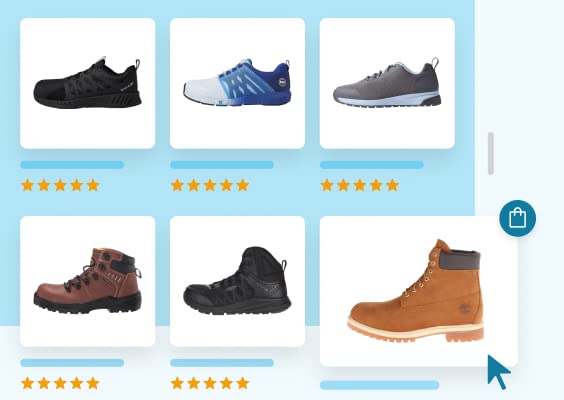Open the black low-top sneaker product
The height and width of the screenshot is (400, 564).
pyautogui.click(x=87, y=83)
